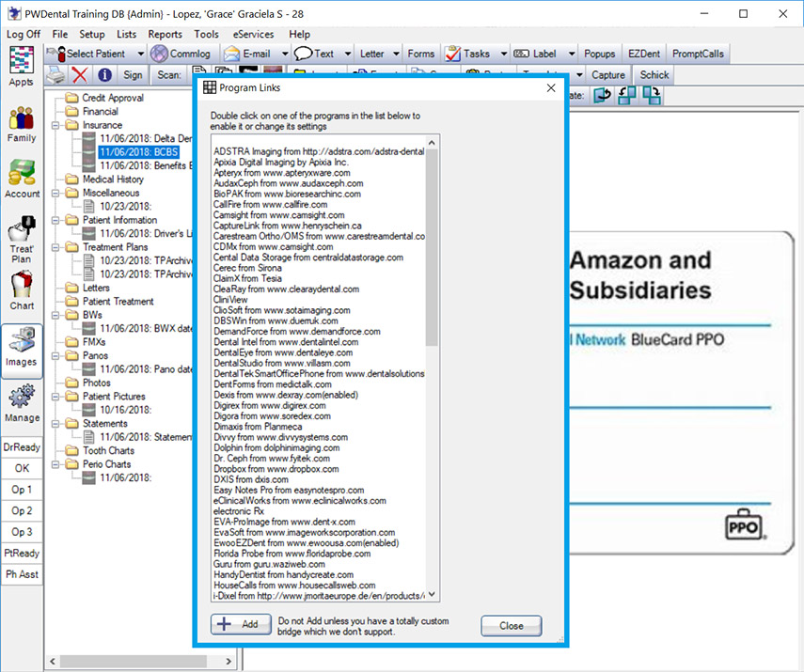This screenshot has width=804, height=672.
Task: Collapse the Treatment Plans folder node
Action: tap(55, 247)
